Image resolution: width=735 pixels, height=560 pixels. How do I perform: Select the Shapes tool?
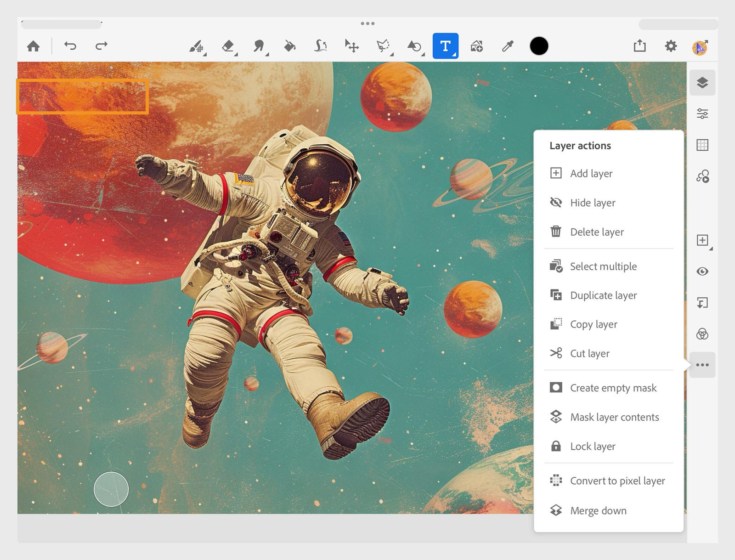point(414,46)
